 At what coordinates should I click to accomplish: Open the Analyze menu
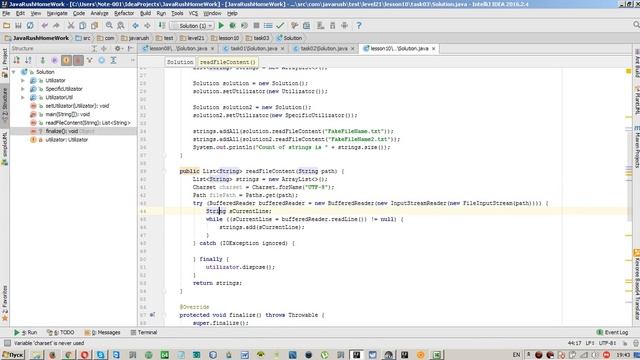pos(99,13)
